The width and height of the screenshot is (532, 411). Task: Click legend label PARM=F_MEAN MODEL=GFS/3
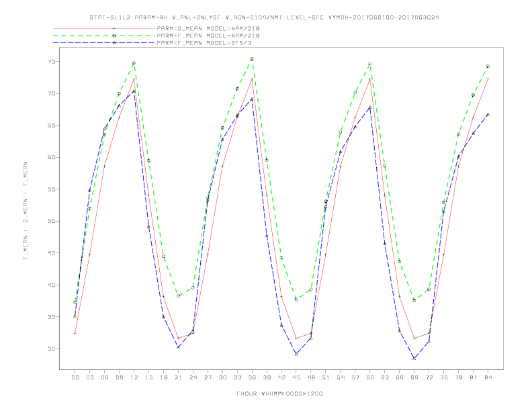point(204,43)
